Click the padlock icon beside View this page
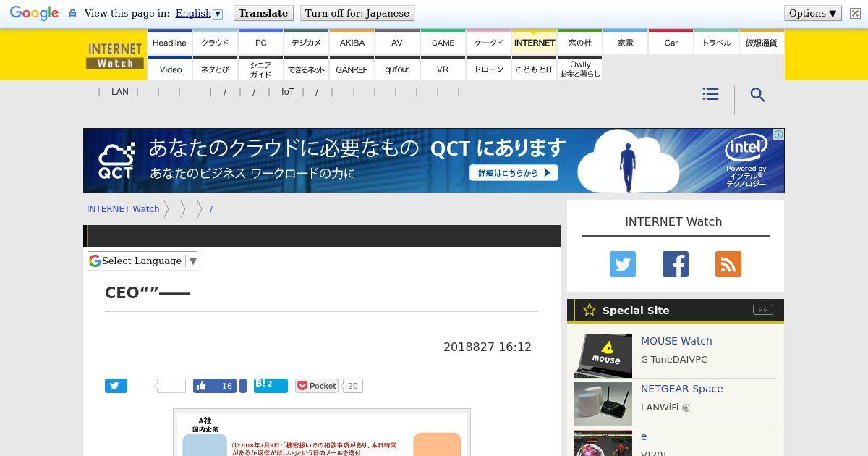The width and height of the screenshot is (868, 456). [72, 14]
